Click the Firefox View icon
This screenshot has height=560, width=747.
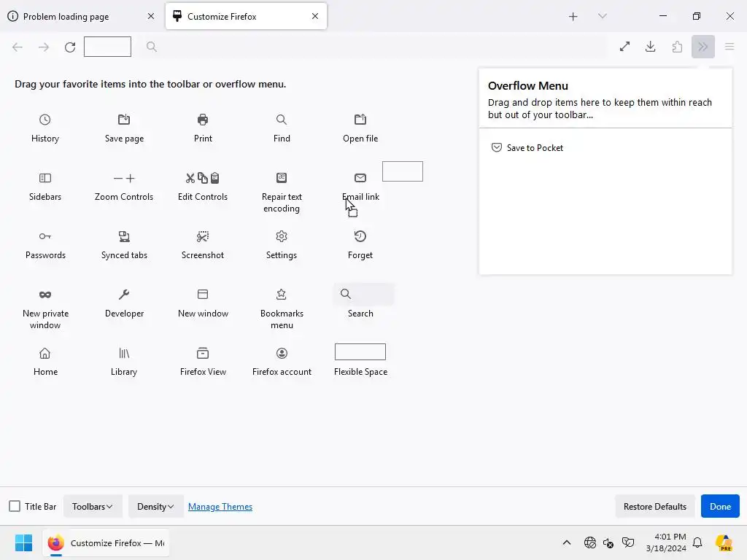pyautogui.click(x=203, y=354)
